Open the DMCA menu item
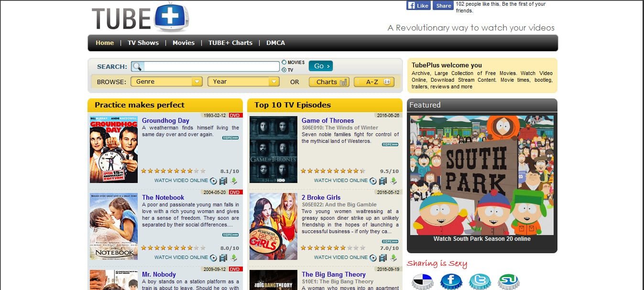This screenshot has height=290, width=644. click(275, 43)
